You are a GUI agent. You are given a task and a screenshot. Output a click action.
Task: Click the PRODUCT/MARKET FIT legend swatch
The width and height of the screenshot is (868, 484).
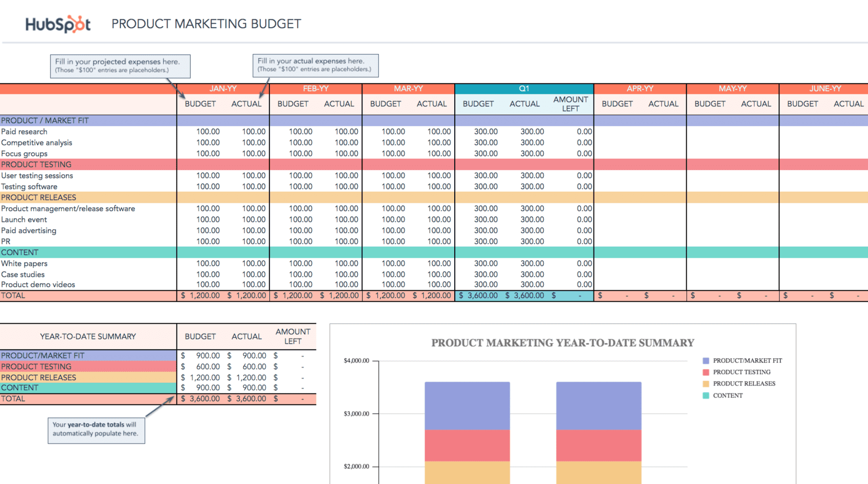(706, 360)
